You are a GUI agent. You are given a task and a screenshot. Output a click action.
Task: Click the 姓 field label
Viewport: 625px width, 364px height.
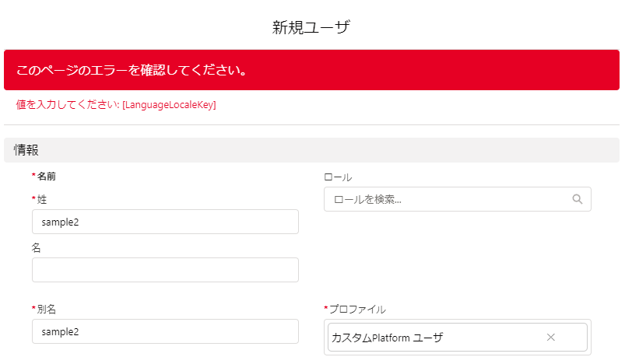click(x=42, y=200)
